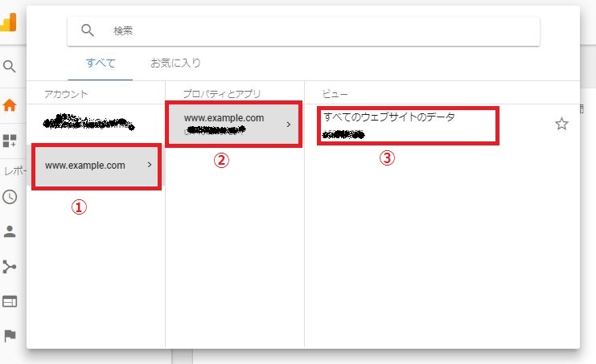Viewport: 596px width, 364px height.
Task: Click the Google Analytics logo icon
Action: pyautogui.click(x=8, y=22)
